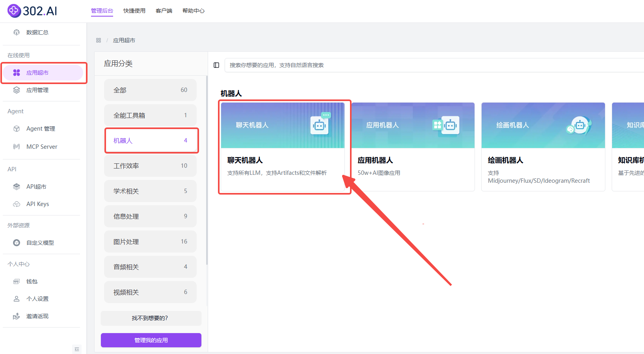Open Agent 管理 in sidebar

click(41, 129)
